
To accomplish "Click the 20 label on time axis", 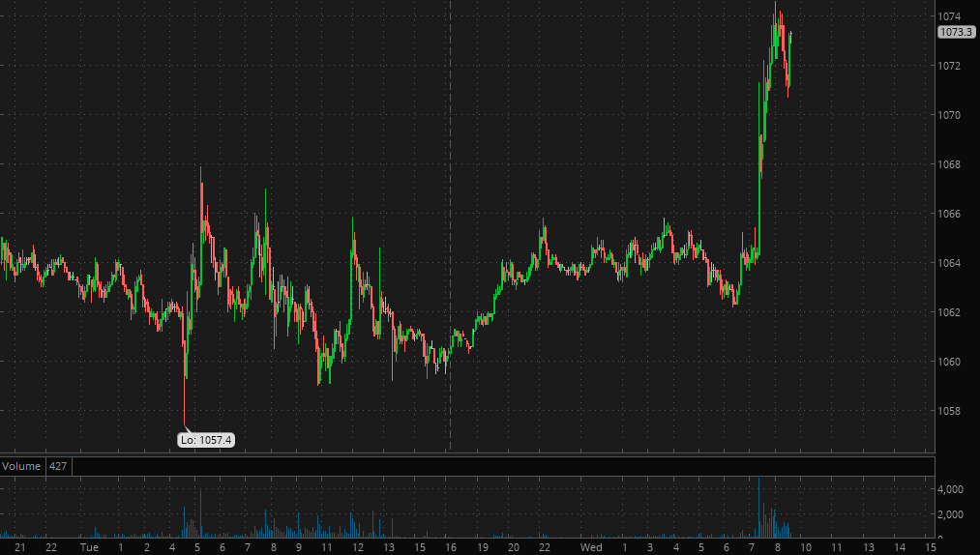I will (513, 547).
